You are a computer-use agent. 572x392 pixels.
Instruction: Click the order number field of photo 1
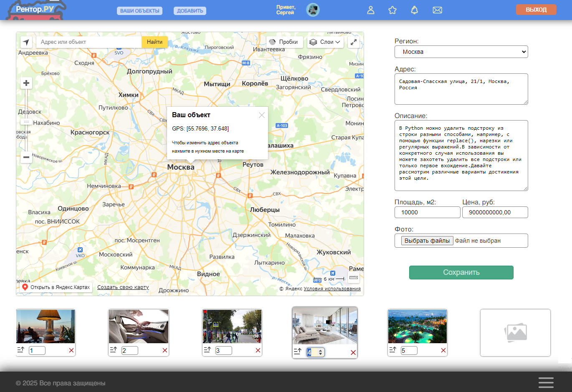[x=37, y=350]
